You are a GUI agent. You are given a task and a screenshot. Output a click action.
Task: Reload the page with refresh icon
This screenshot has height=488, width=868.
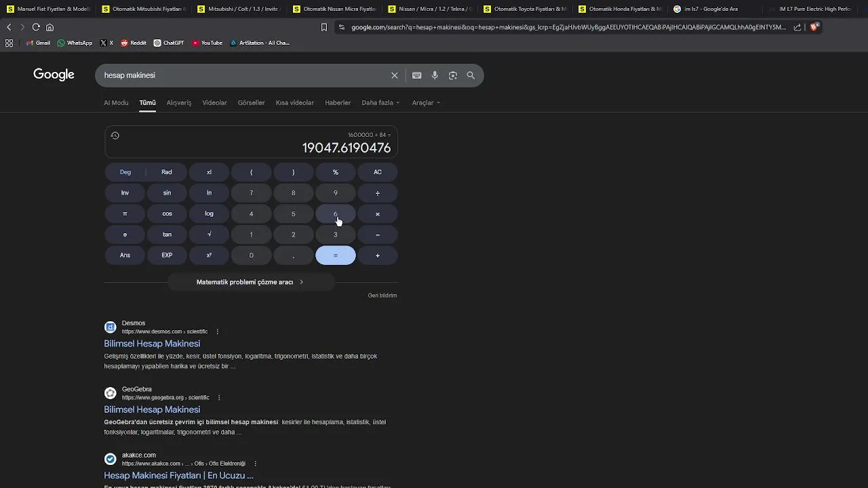tap(36, 27)
